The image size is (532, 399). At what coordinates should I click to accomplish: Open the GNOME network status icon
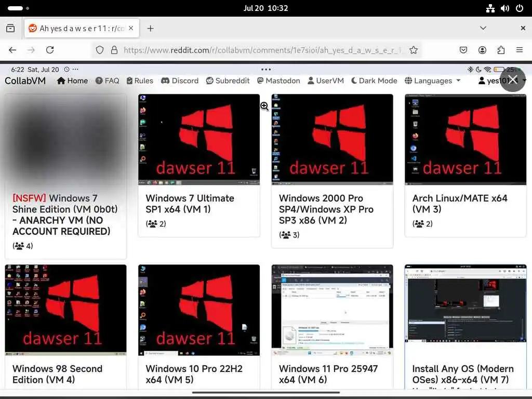[490, 8]
